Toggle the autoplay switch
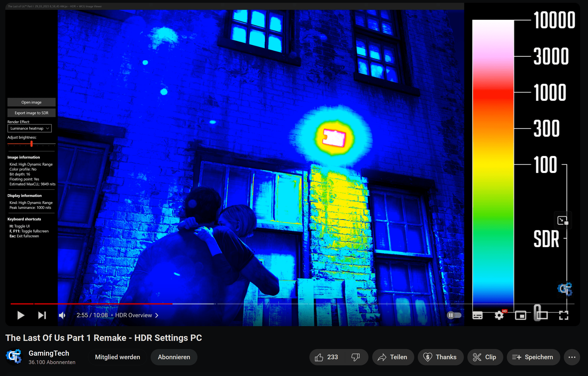Viewport: 588px width, 376px height. (454, 315)
